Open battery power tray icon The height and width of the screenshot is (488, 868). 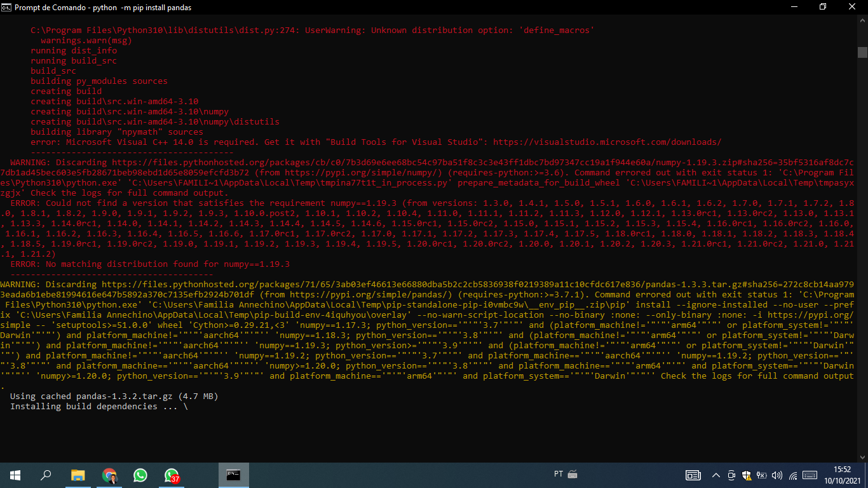coord(762,475)
